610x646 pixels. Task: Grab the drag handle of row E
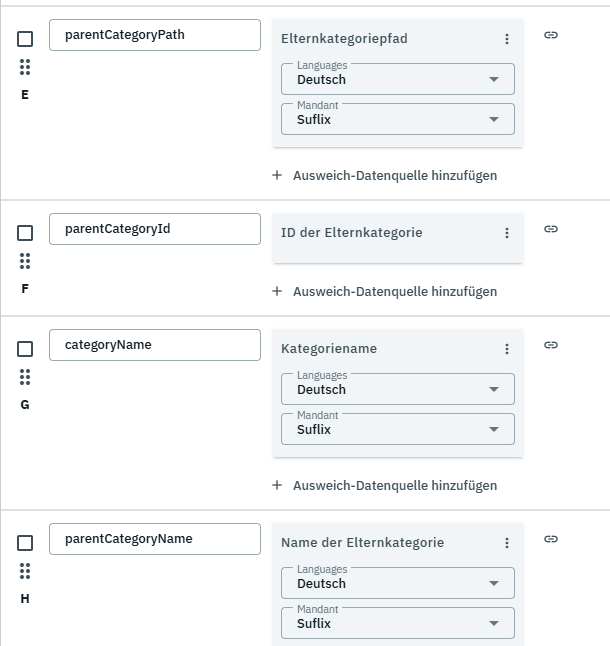[x=25, y=67]
